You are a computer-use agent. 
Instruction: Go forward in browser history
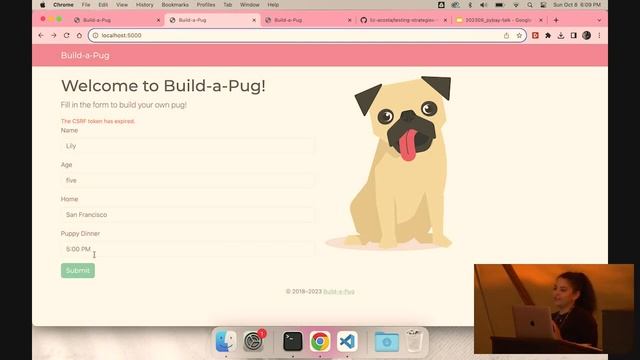tap(54, 36)
